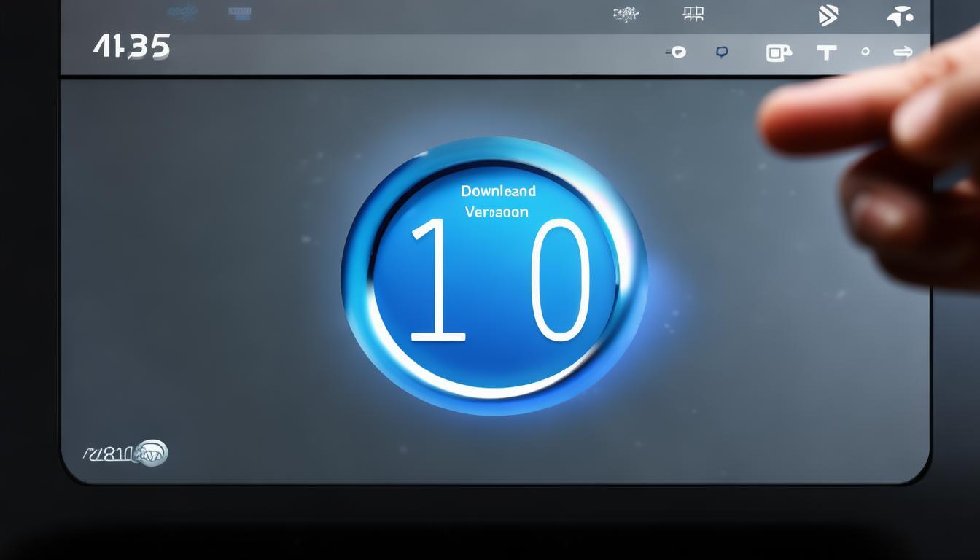
Task: Open the grid squares icon
Action: [693, 14]
